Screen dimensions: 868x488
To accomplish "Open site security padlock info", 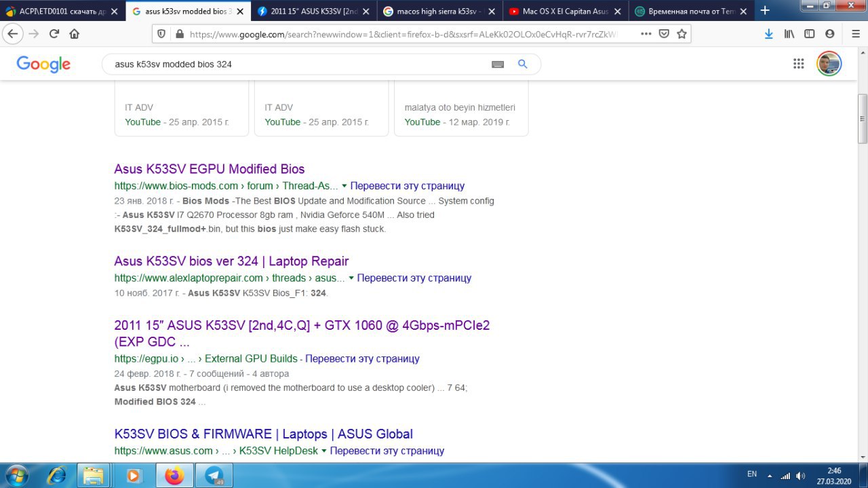I will pos(179,34).
